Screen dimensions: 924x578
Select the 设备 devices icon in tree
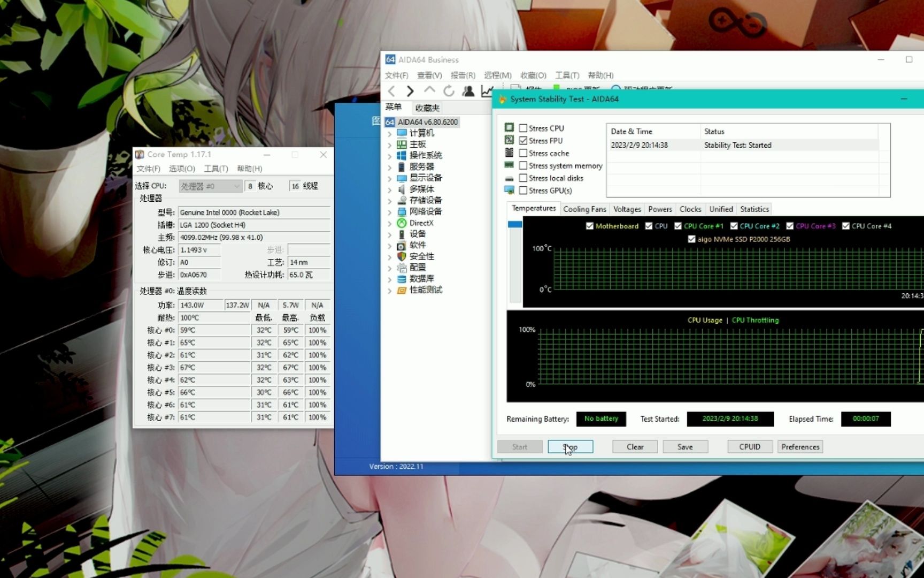tap(402, 234)
